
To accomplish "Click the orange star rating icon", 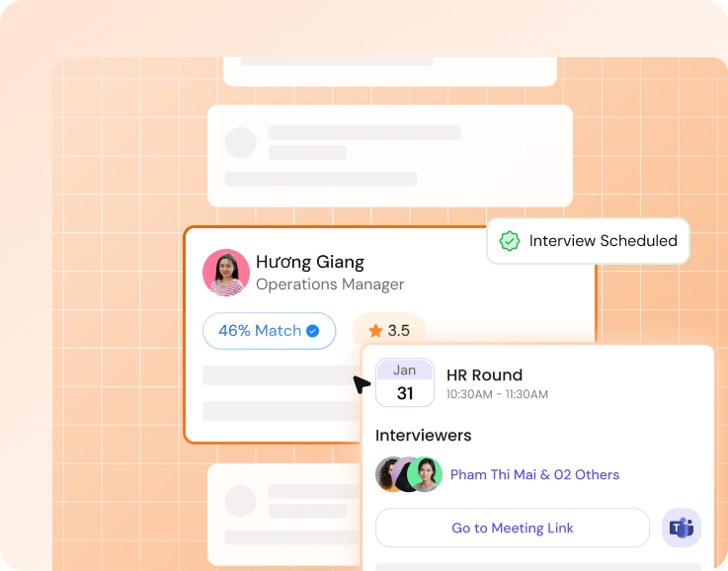I will pos(375,331).
